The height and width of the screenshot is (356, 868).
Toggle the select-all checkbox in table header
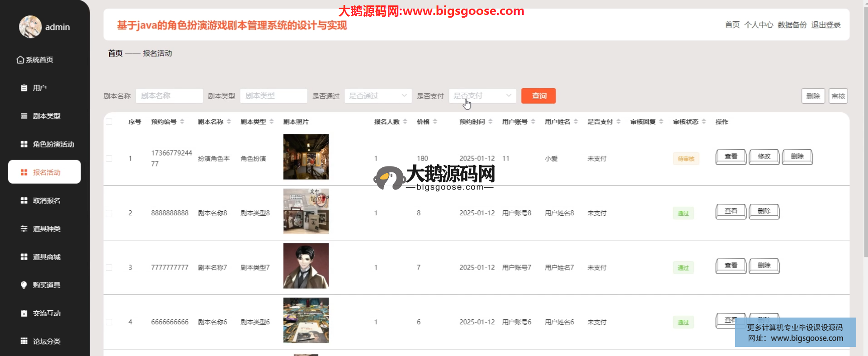pyautogui.click(x=109, y=122)
